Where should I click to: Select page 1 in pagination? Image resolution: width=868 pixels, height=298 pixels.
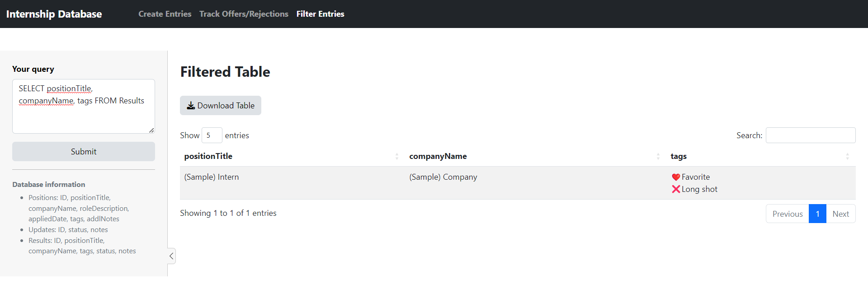(x=817, y=214)
